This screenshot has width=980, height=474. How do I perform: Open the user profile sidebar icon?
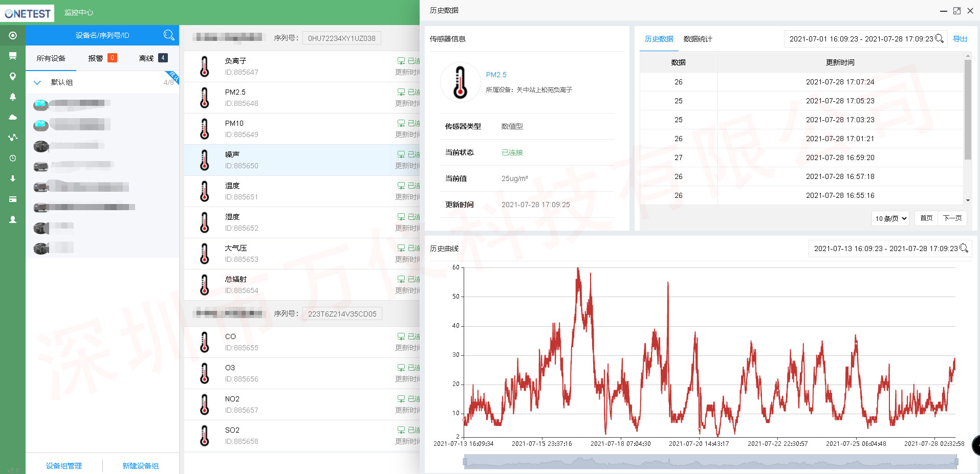[13, 219]
